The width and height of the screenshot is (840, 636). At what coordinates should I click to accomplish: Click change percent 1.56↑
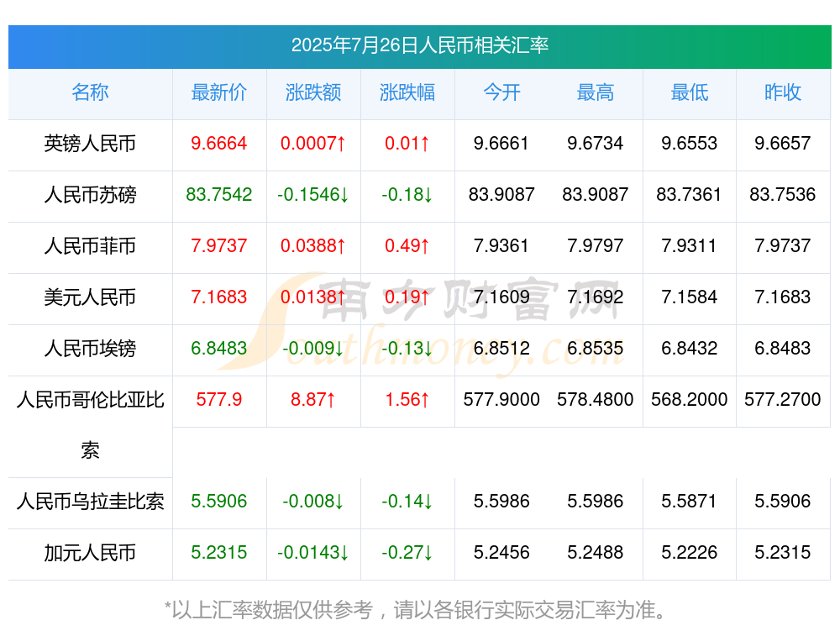pyautogui.click(x=407, y=399)
